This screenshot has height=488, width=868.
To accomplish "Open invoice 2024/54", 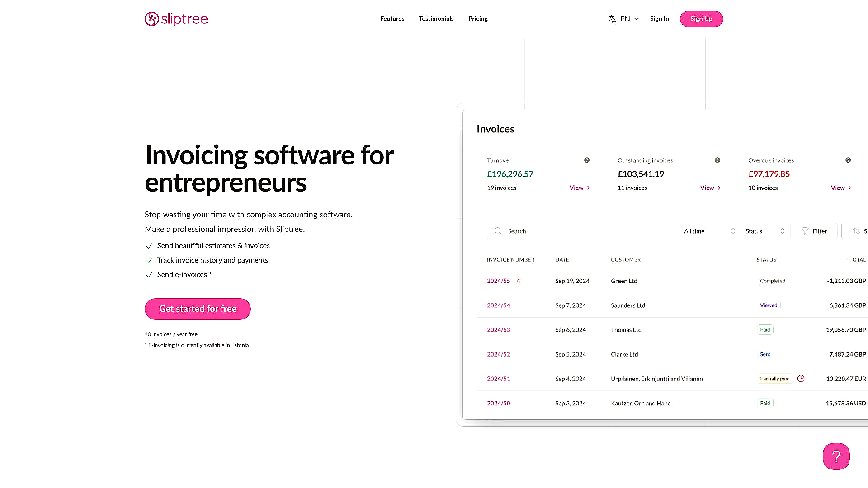I will (498, 305).
